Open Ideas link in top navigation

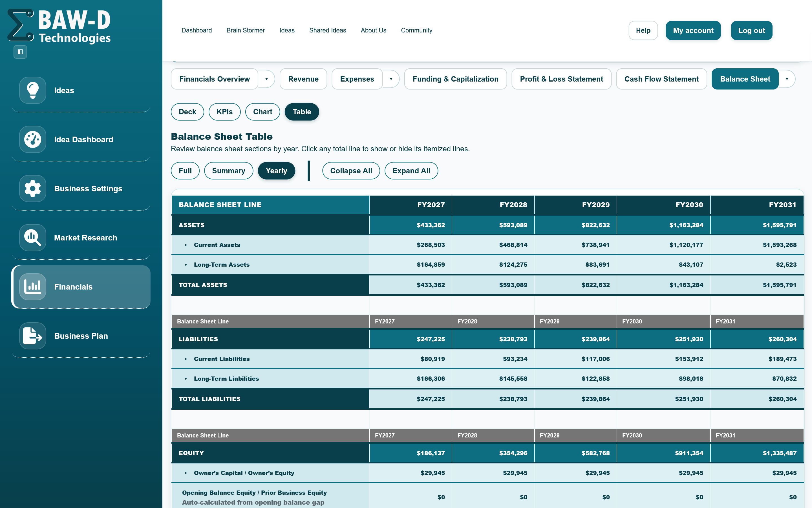(x=287, y=30)
